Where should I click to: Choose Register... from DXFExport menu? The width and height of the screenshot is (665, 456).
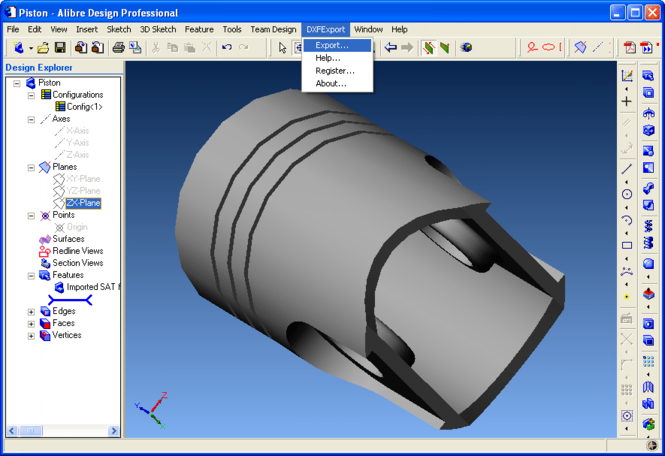(338, 71)
